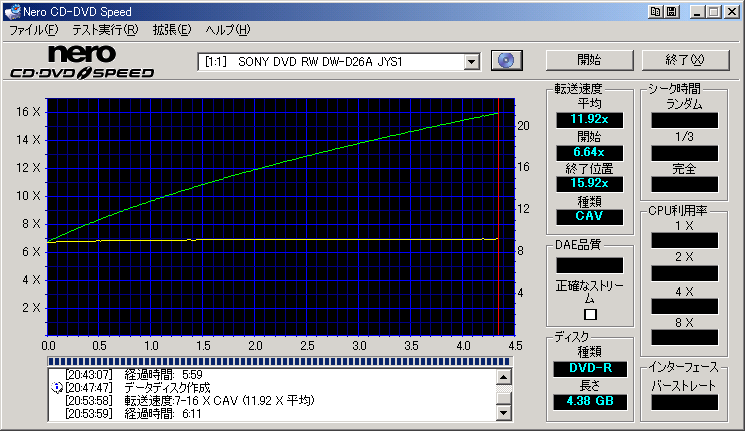Image resolution: width=745 pixels, height=431 pixels.
Task: Click the log line 経過時間: 6:11
Action: [163, 413]
